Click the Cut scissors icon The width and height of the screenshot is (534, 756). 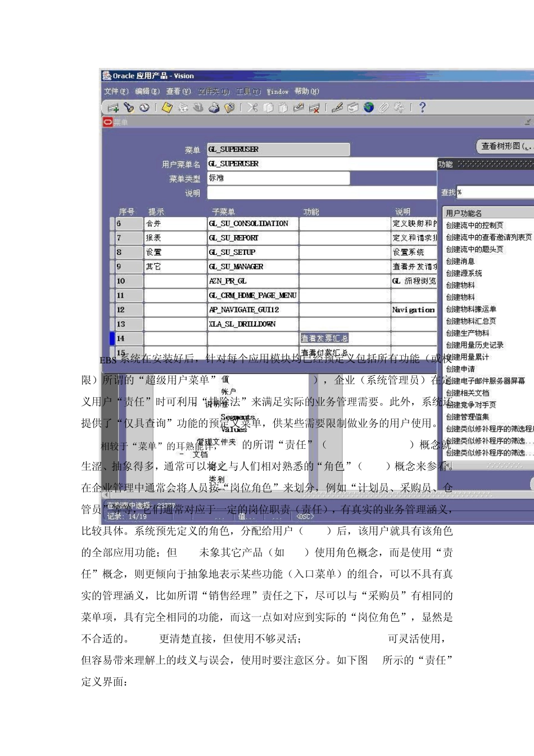point(252,107)
